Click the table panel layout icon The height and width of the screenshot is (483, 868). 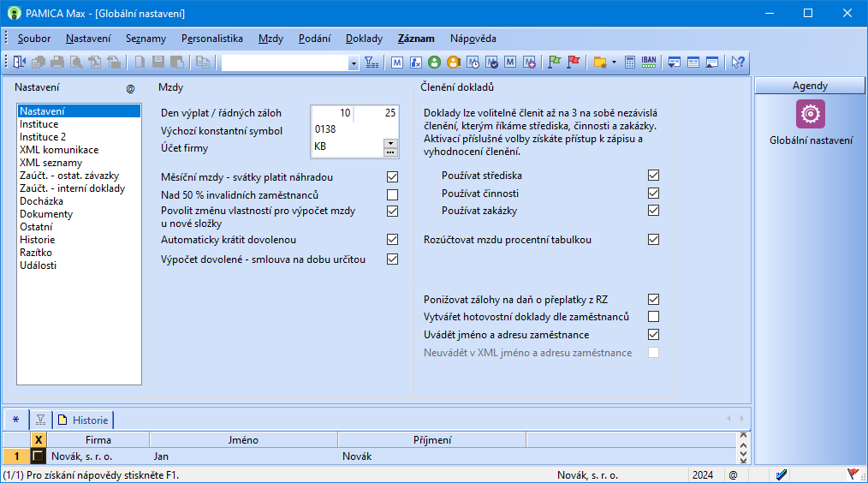[693, 63]
